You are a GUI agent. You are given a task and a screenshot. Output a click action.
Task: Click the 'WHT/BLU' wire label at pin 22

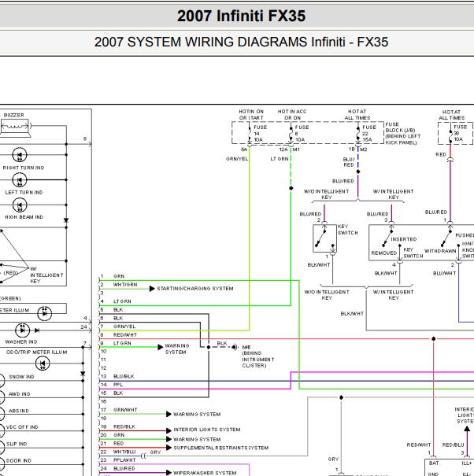click(x=124, y=452)
